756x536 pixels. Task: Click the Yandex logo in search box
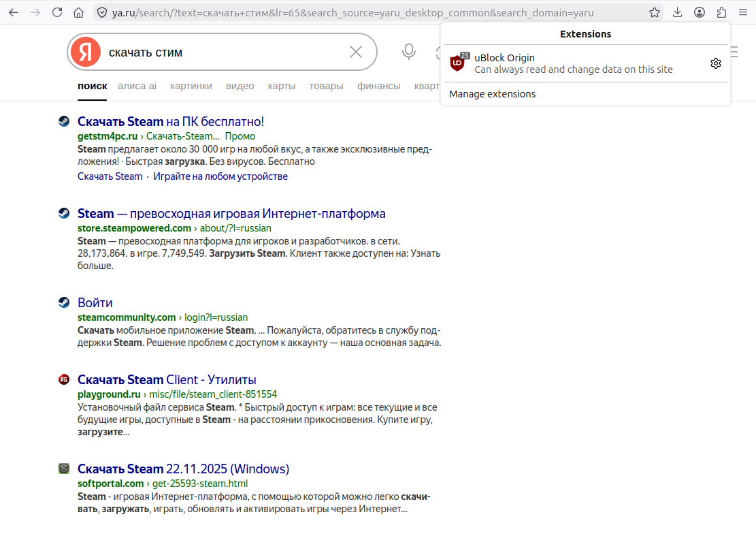[86, 52]
